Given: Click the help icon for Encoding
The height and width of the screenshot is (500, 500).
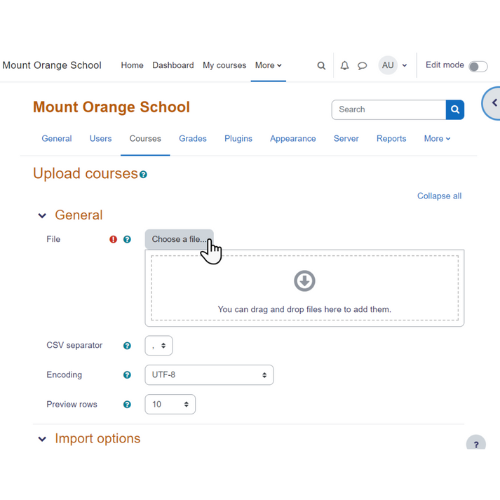Looking at the screenshot, I should pyautogui.click(x=127, y=375).
